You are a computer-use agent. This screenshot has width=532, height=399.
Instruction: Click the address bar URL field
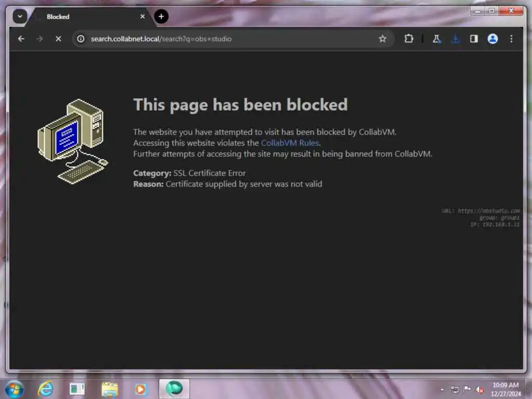pyautogui.click(x=232, y=38)
